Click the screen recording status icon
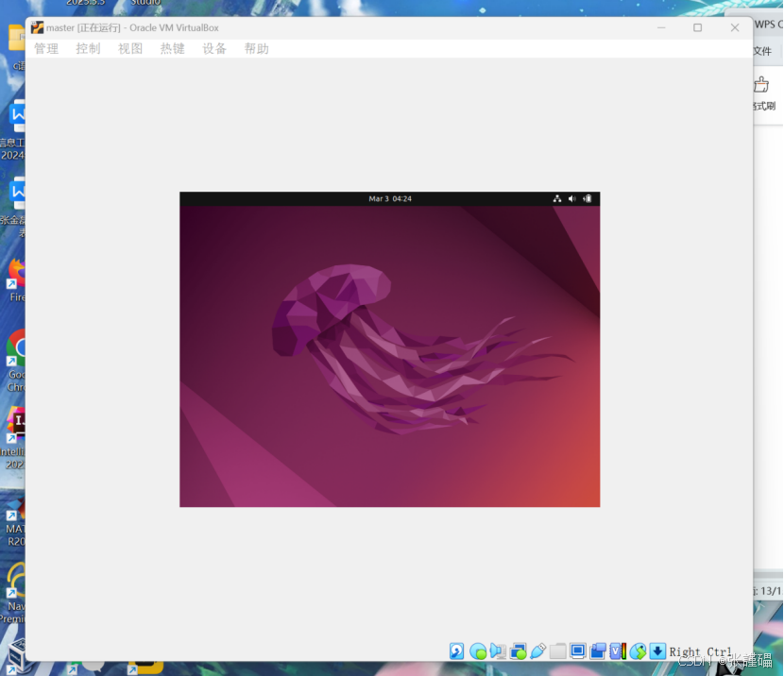784x676 pixels. click(x=598, y=651)
